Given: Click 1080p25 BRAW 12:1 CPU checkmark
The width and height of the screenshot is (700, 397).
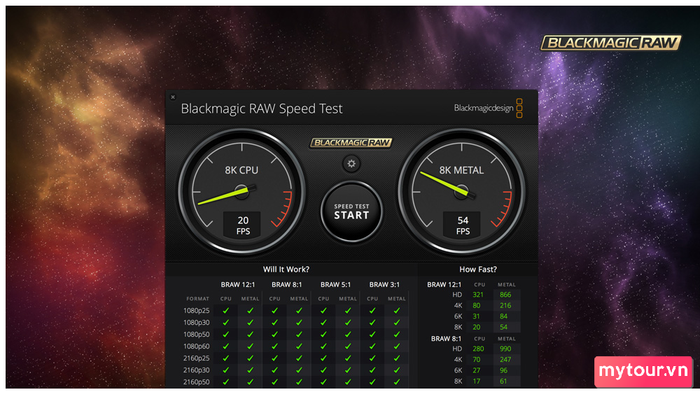Looking at the screenshot, I should click(x=226, y=310).
